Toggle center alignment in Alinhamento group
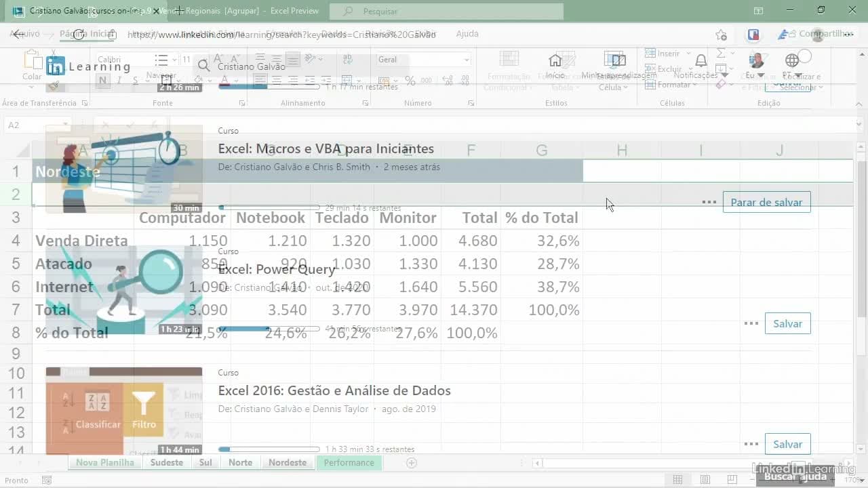Viewport: 868px width, 488px height. [277, 81]
